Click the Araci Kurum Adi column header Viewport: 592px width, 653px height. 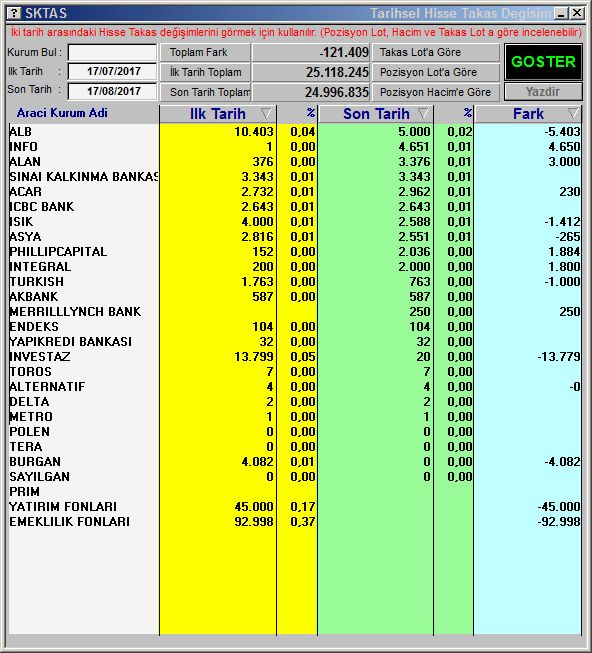pos(62,113)
